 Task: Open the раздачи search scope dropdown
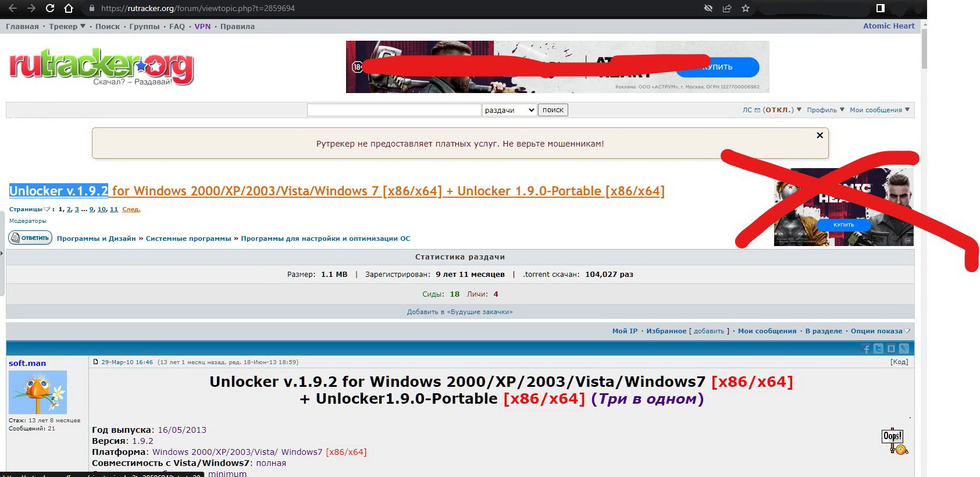point(509,110)
